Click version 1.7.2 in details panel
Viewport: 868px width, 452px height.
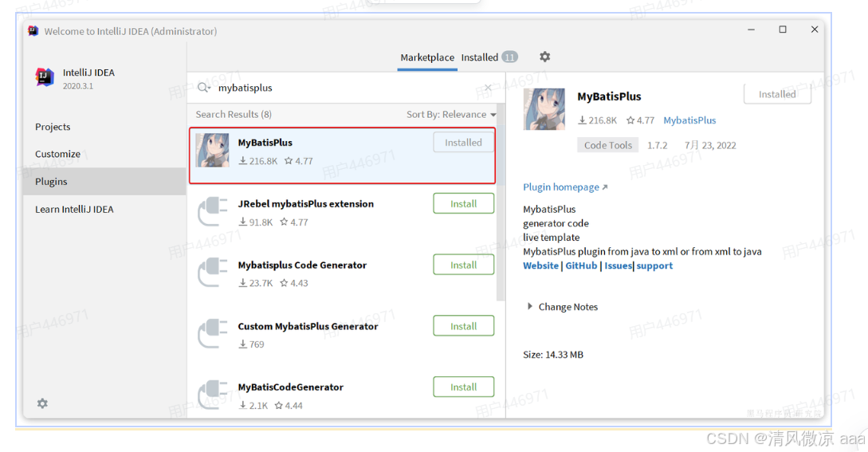(x=657, y=145)
